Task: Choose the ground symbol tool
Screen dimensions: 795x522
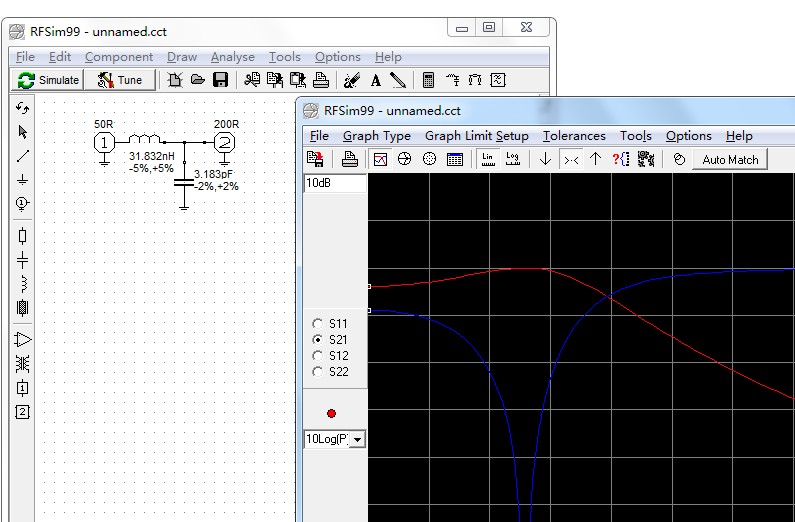Action: pos(23,180)
